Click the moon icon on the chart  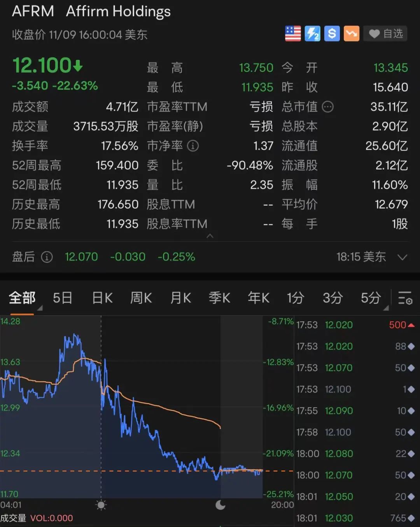(x=220, y=505)
